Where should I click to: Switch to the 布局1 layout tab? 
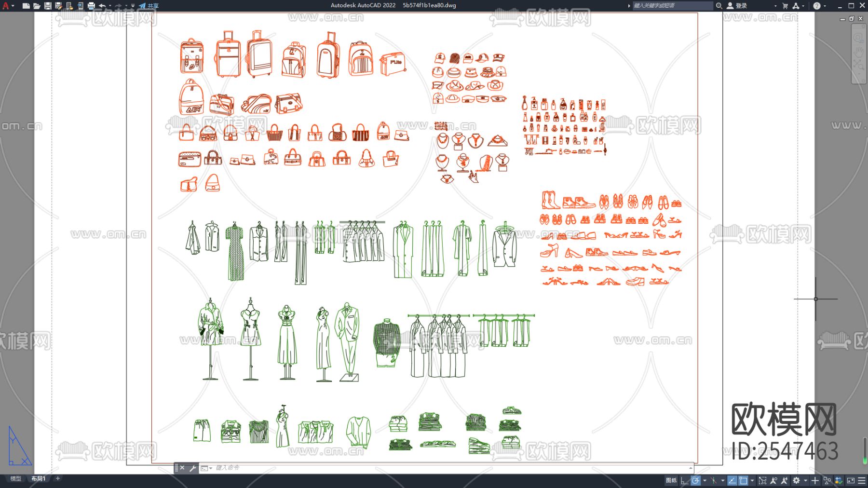39,478
